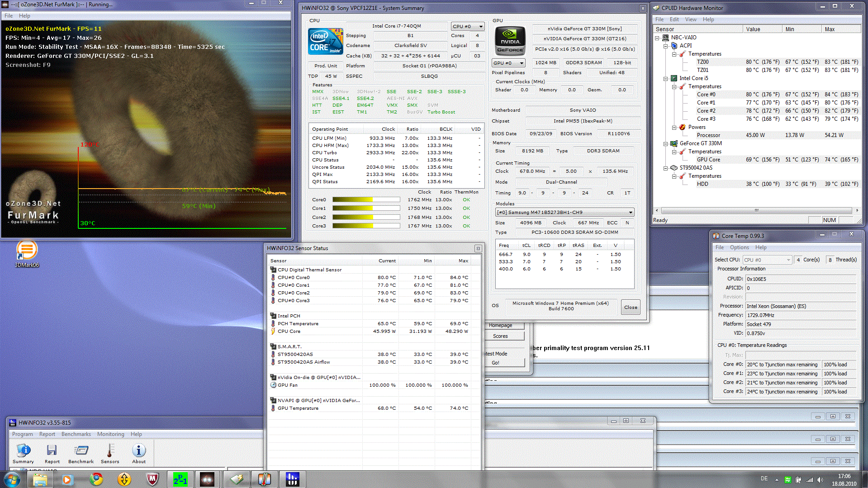
Task: Switch to the HWiNFO32 taskbar button
Action: (293, 479)
